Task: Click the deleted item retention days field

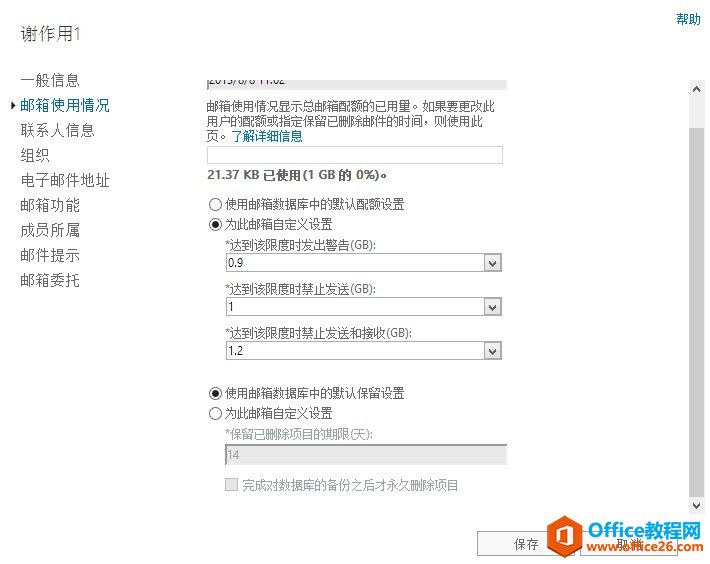Action: [x=366, y=455]
